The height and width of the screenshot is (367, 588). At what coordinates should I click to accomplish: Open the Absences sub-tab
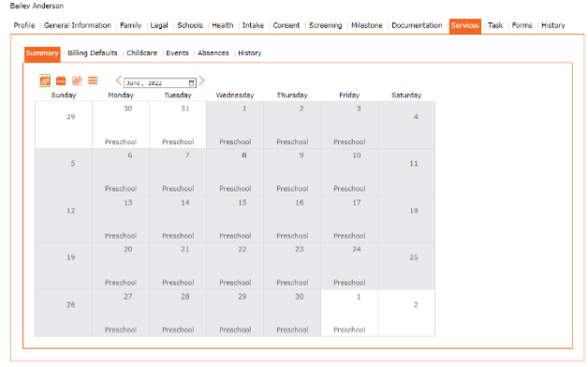pyautogui.click(x=213, y=52)
